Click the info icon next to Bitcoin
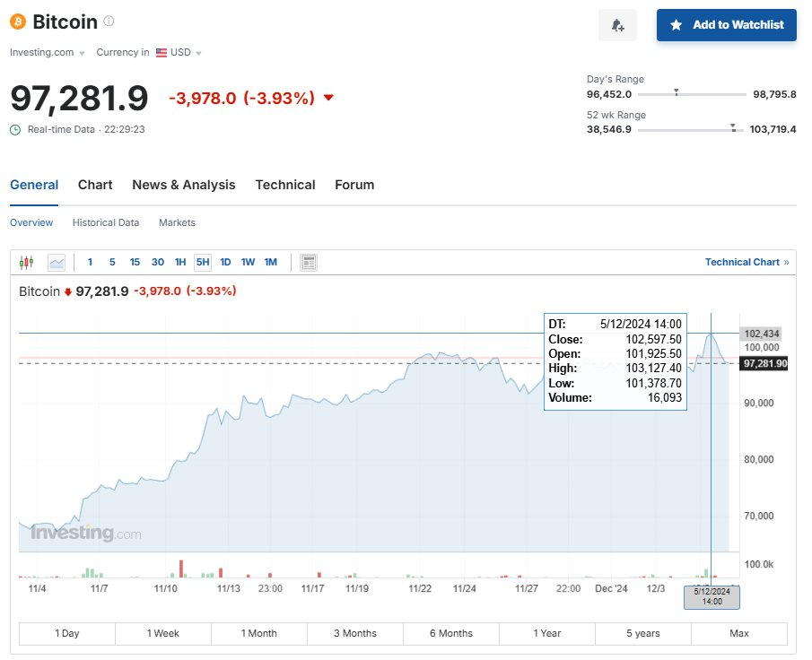 [x=109, y=22]
